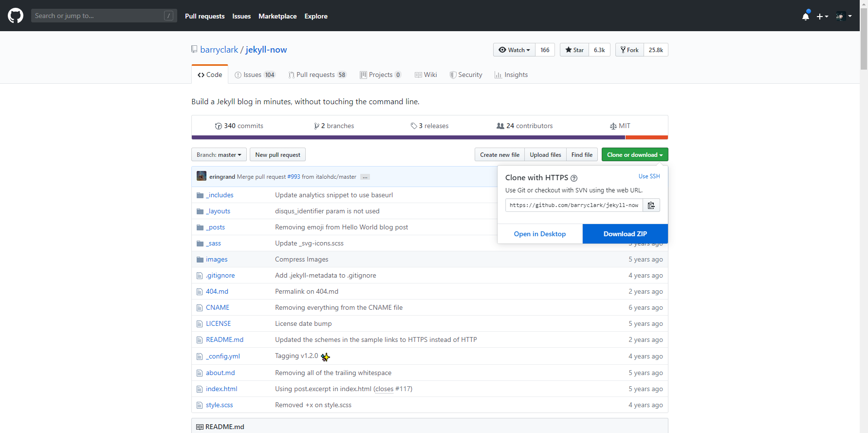Focus the Search or jump to field
Image resolution: width=868 pixels, height=433 pixels.
coord(104,16)
